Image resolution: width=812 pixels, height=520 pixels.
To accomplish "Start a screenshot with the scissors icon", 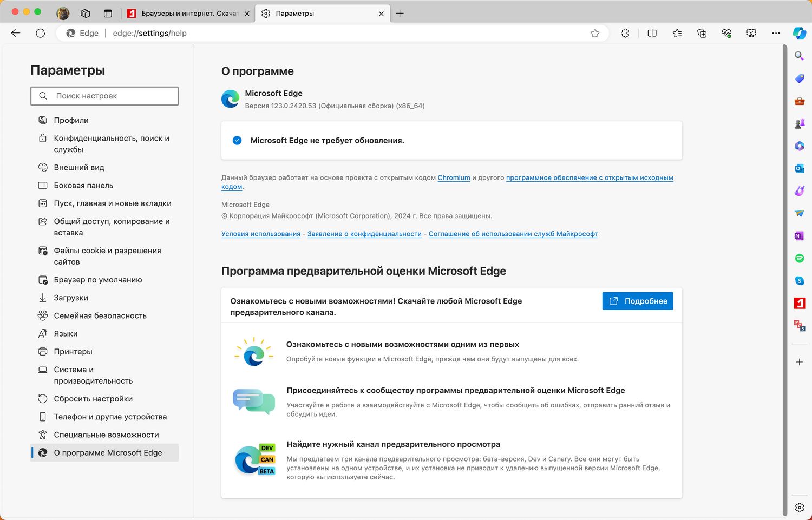I will (751, 33).
